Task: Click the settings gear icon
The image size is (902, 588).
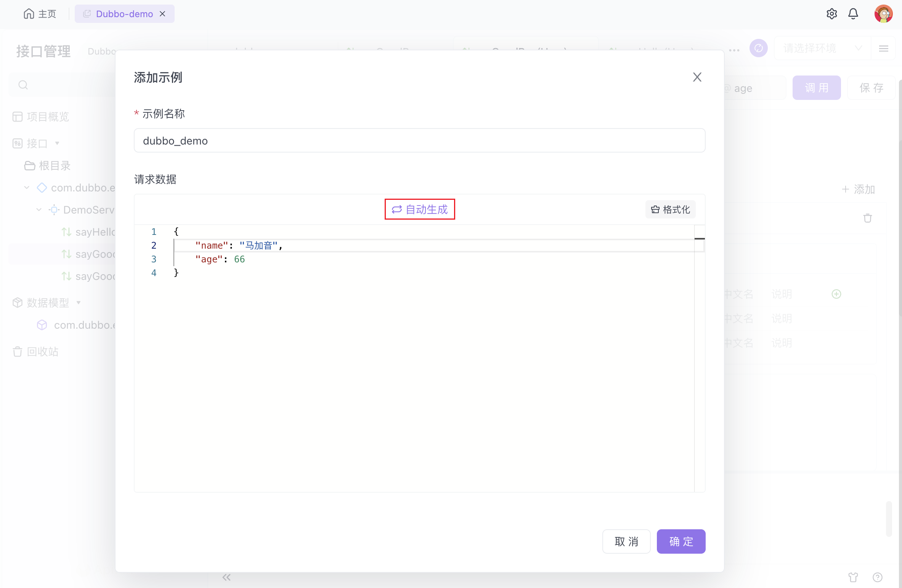Action: tap(831, 14)
